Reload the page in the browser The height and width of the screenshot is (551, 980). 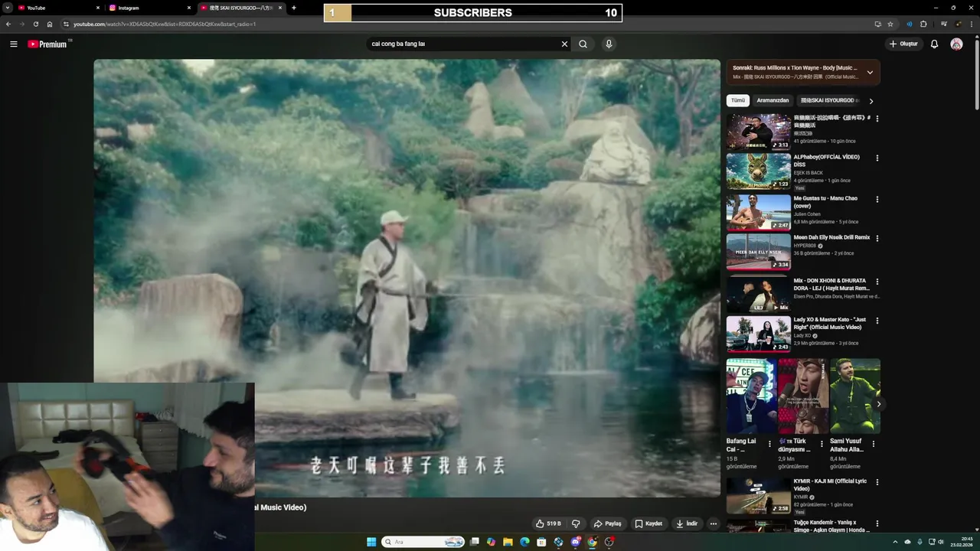[x=35, y=24]
